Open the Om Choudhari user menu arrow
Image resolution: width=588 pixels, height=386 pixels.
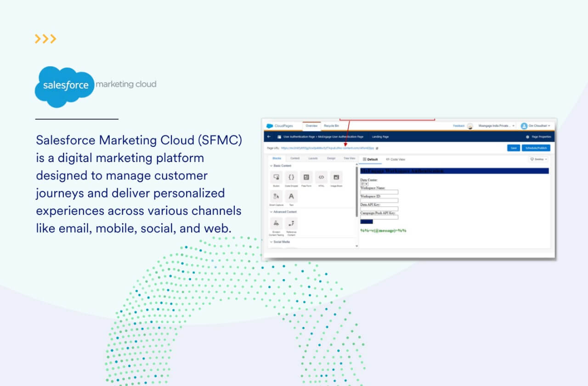549,126
